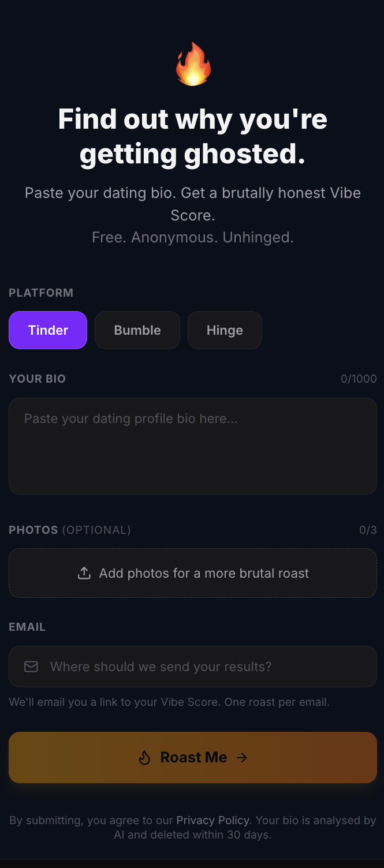Switch platform to Hinge
The height and width of the screenshot is (868, 384).
[x=225, y=330]
